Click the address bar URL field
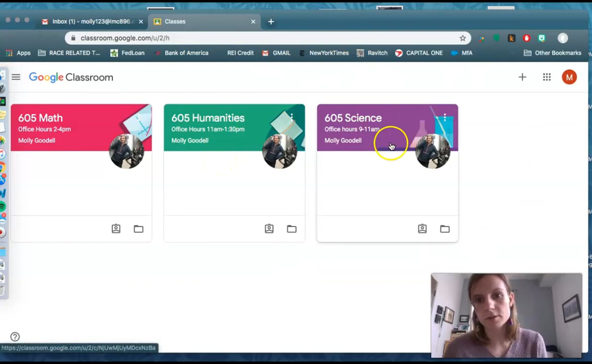592x364 pixels. pyautogui.click(x=268, y=38)
